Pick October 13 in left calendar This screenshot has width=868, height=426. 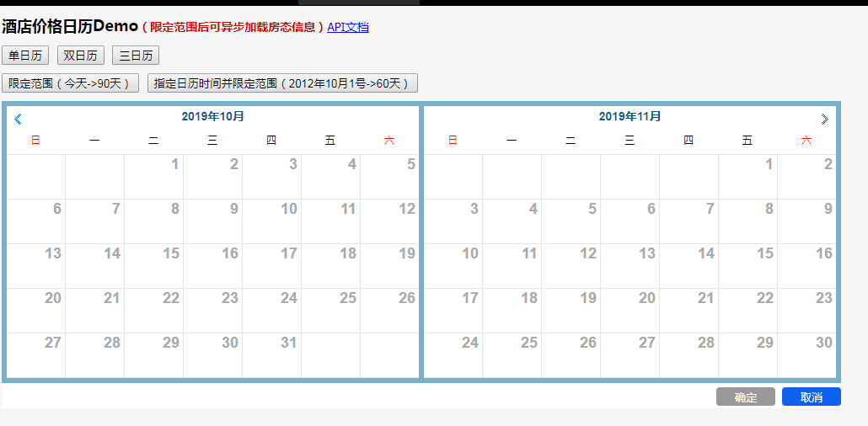pyautogui.click(x=36, y=266)
